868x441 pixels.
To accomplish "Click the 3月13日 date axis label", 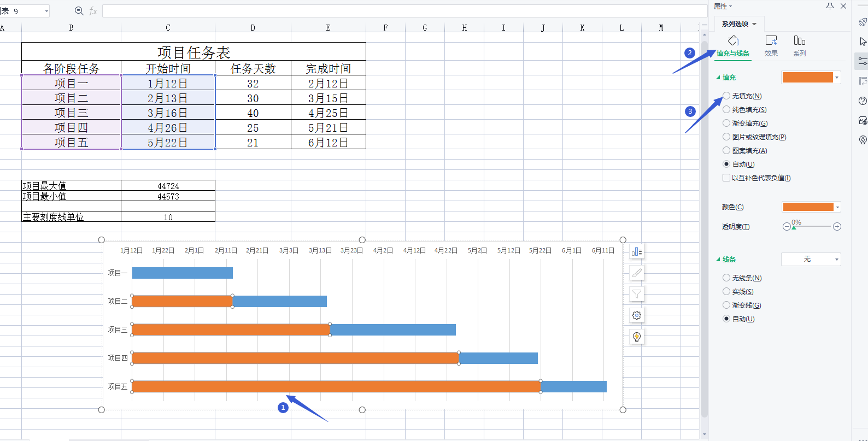I will [x=320, y=250].
